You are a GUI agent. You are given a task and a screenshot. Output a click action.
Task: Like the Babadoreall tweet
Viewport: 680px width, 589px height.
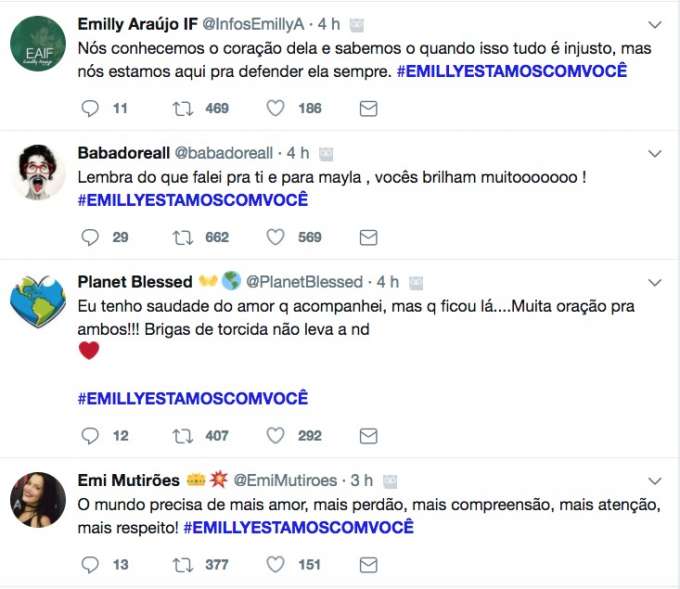(x=276, y=237)
